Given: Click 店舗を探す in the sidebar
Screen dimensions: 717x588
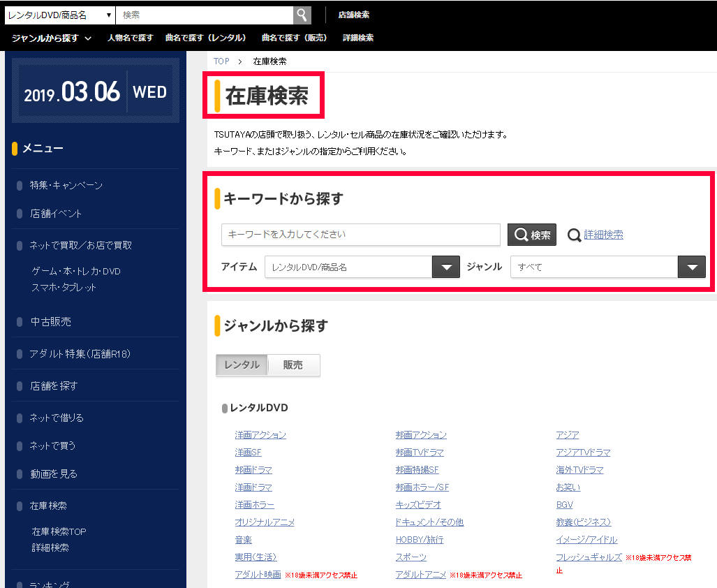Looking at the screenshot, I should pyautogui.click(x=54, y=385).
